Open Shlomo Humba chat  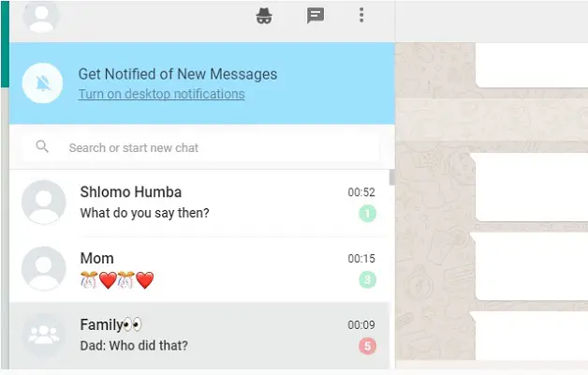[199, 202]
